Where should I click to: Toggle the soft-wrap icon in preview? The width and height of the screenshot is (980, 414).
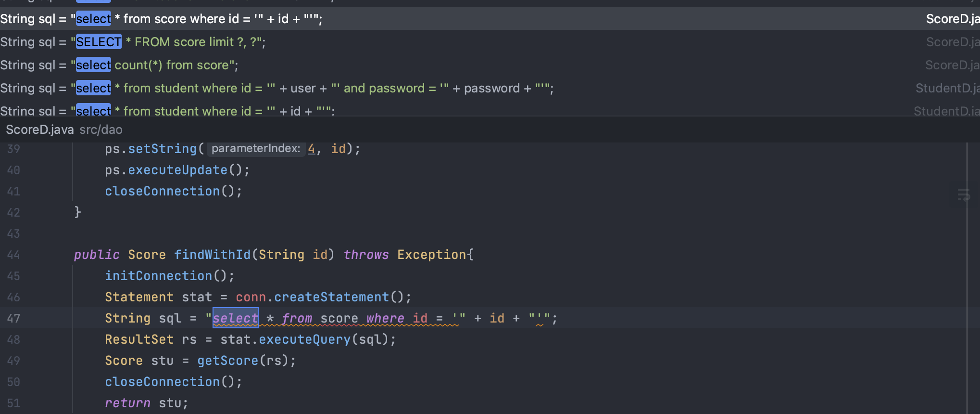(x=963, y=195)
